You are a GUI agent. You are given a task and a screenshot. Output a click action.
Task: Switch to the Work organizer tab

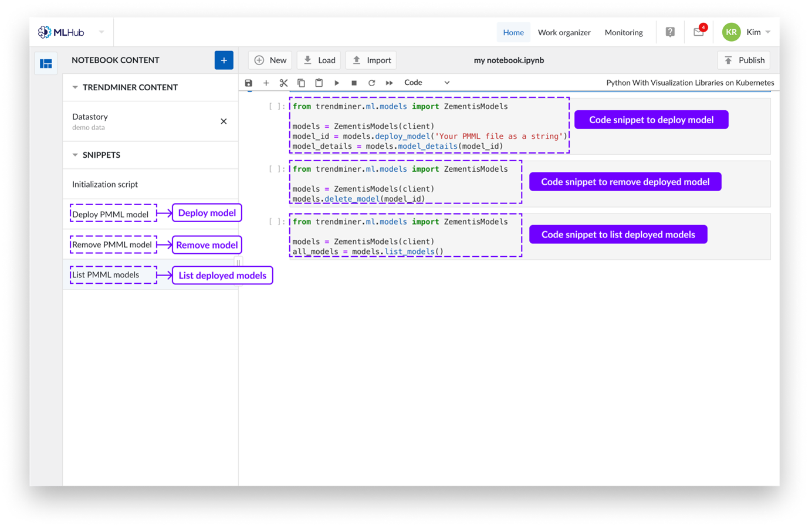[x=564, y=32]
